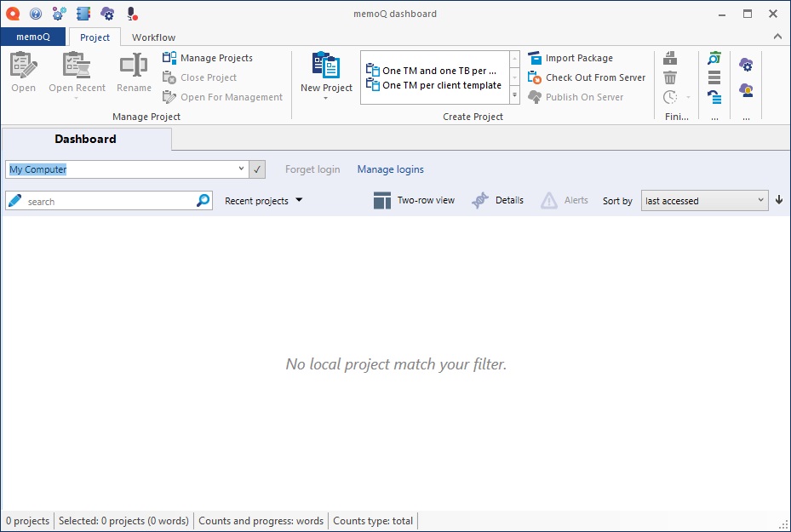Click 'Counts type: total' status entry
The height and width of the screenshot is (532, 791).
[373, 521]
